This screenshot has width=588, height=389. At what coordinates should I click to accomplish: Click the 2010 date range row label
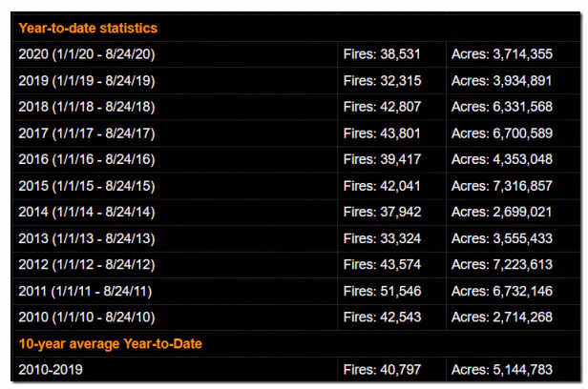(86, 317)
